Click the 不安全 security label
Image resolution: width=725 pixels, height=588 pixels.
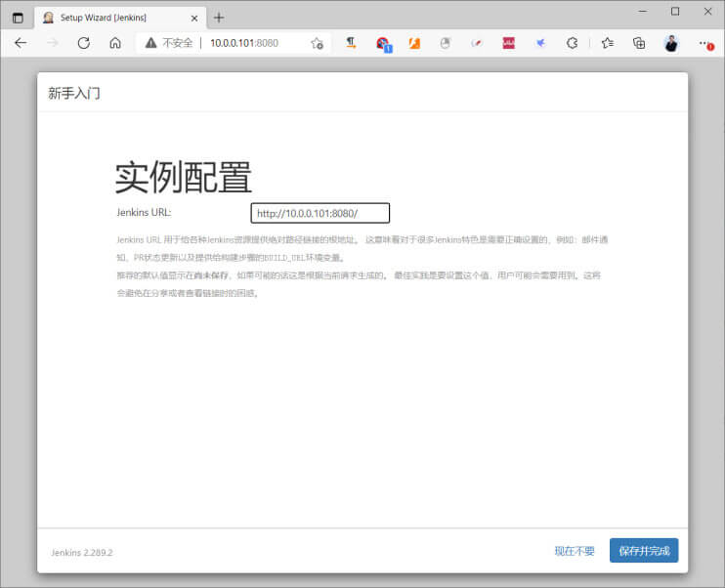point(177,43)
